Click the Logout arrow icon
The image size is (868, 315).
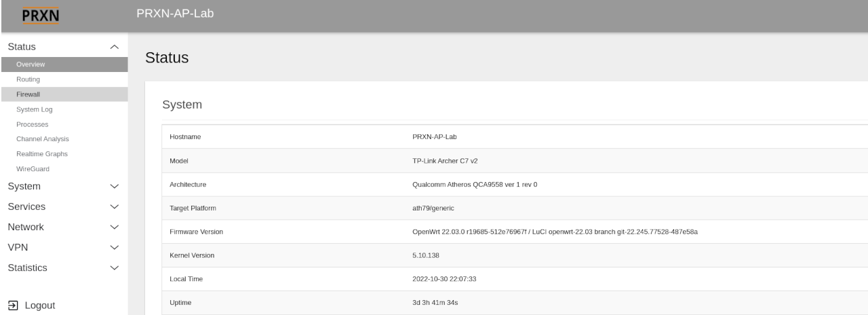click(12, 305)
